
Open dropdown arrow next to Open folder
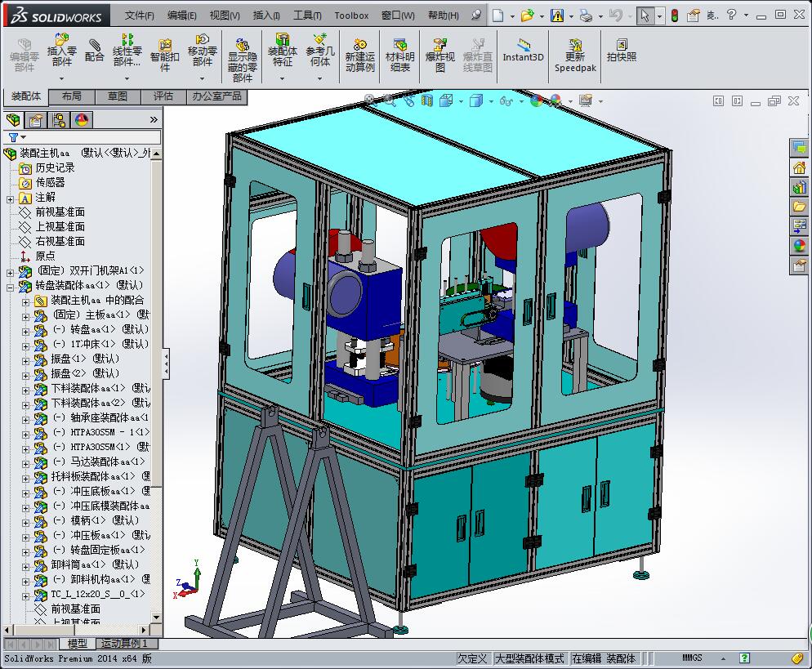[x=542, y=16]
